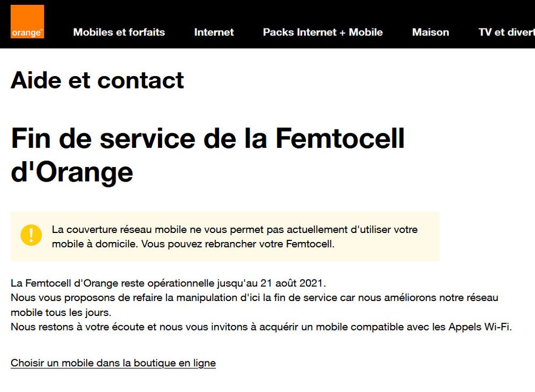Open the Maison section
535x392 pixels.
(430, 32)
